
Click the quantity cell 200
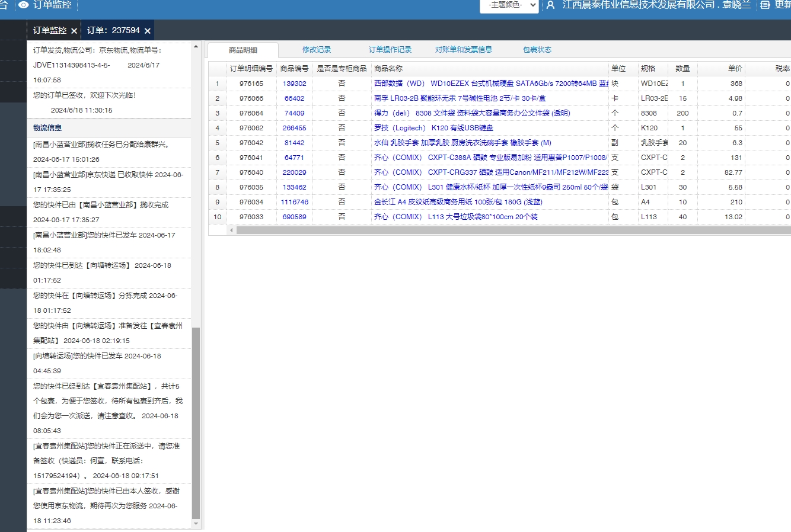[682, 113]
